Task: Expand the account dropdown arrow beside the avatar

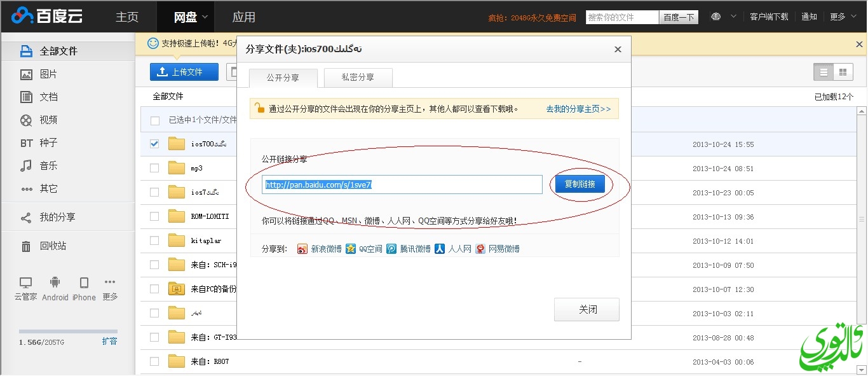Action: [733, 17]
